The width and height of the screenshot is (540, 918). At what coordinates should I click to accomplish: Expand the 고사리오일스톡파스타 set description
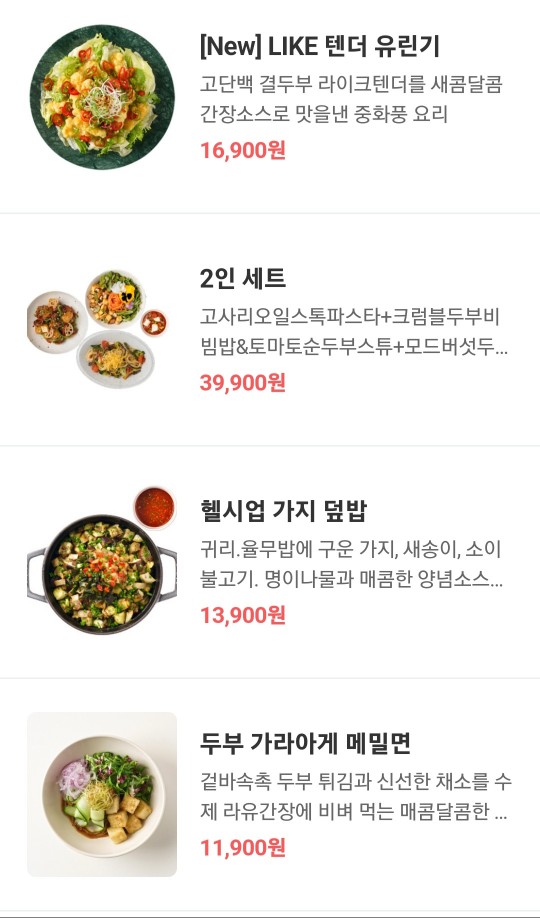pos(354,332)
